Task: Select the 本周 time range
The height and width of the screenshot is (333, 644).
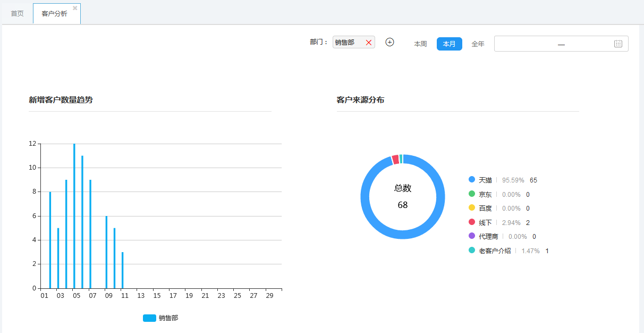Action: click(x=420, y=44)
